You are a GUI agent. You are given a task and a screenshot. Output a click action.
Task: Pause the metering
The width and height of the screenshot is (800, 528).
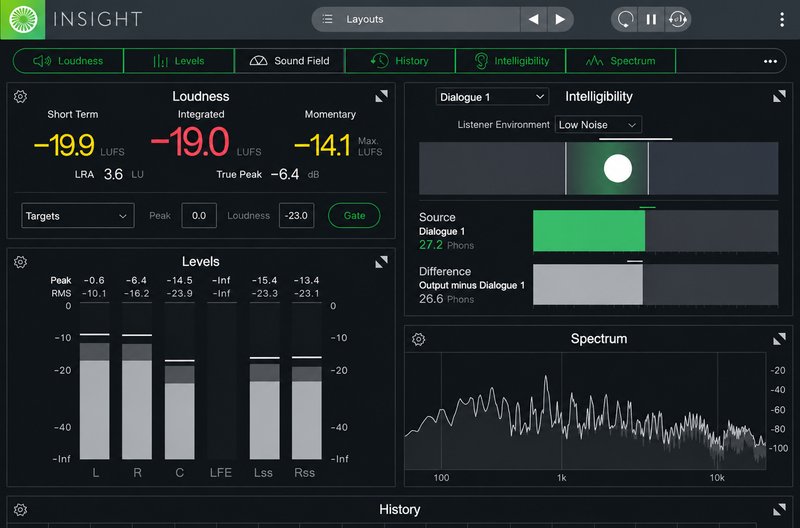coord(651,19)
